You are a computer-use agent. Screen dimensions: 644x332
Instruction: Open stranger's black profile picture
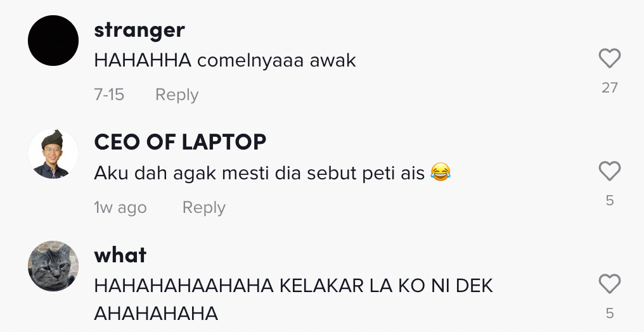[x=53, y=41]
